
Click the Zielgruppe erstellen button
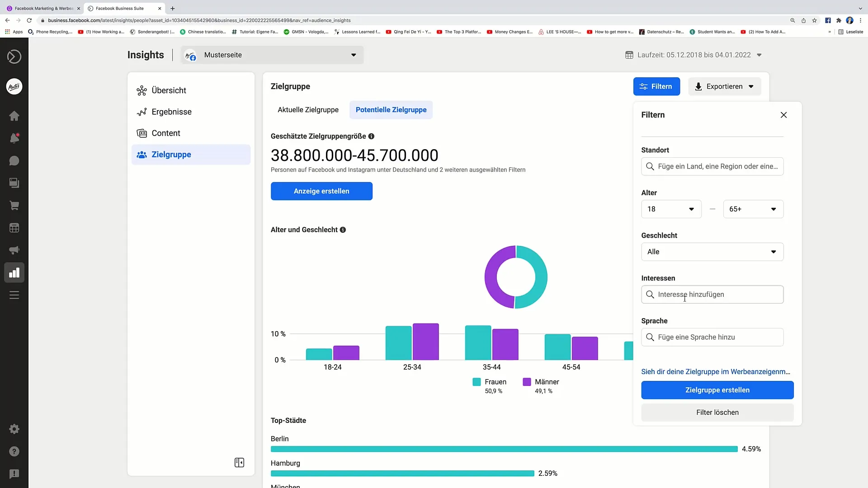pos(717,389)
